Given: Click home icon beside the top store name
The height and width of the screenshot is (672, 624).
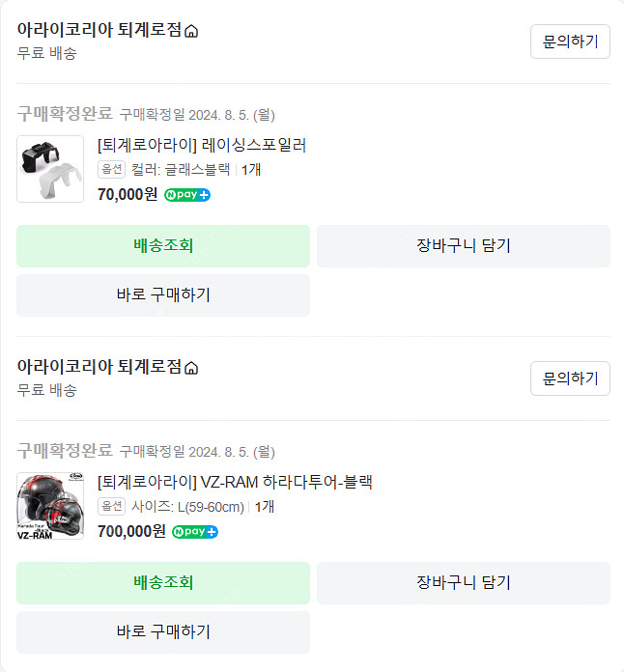Looking at the screenshot, I should [x=191, y=32].
